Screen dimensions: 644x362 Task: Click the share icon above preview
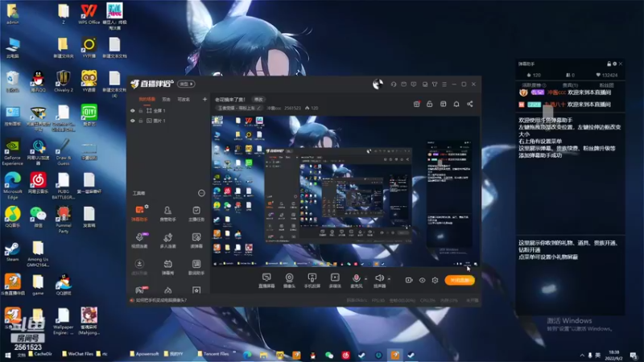469,105
